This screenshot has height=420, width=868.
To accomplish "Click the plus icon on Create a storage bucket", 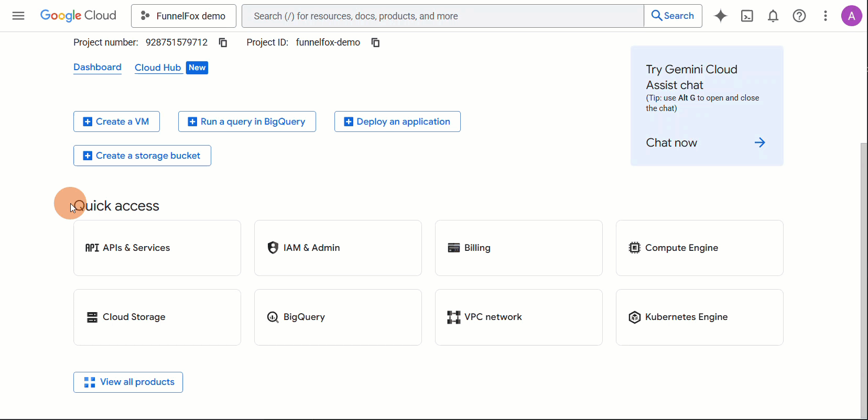I will coord(88,156).
